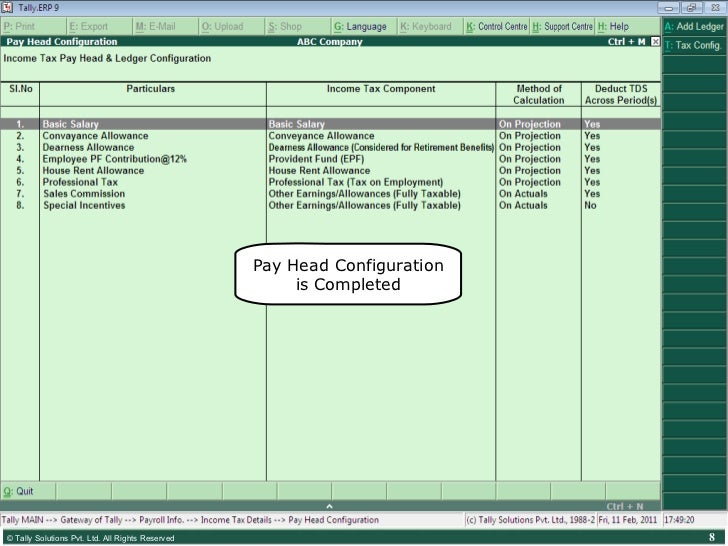
Task: Click Method of Calculation for Sales Commission
Action: [524, 194]
